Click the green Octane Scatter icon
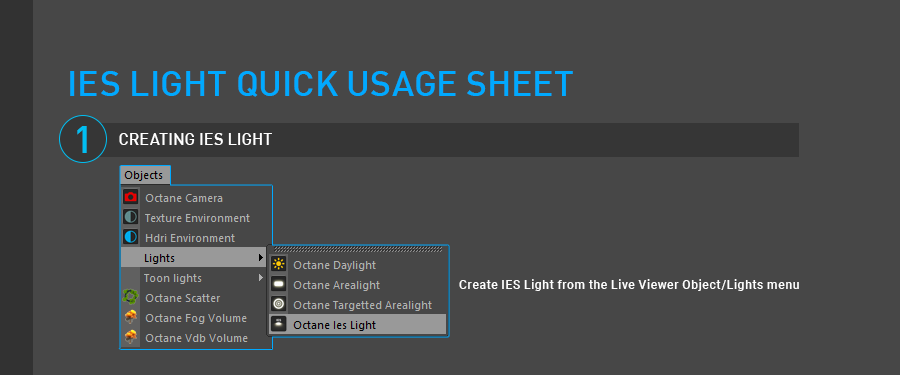The image size is (900, 375). tap(131, 297)
